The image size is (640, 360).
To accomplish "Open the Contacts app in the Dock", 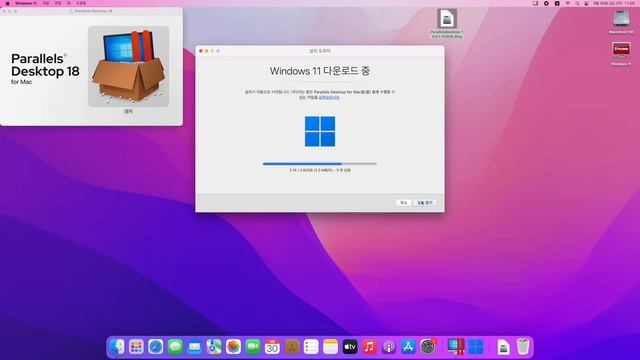I will [x=292, y=347].
